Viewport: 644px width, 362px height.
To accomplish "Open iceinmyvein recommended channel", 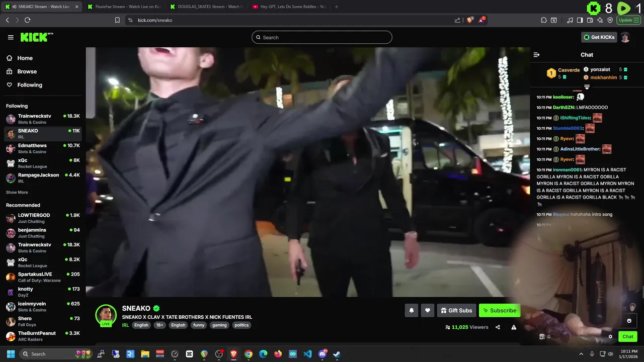I will point(43,307).
